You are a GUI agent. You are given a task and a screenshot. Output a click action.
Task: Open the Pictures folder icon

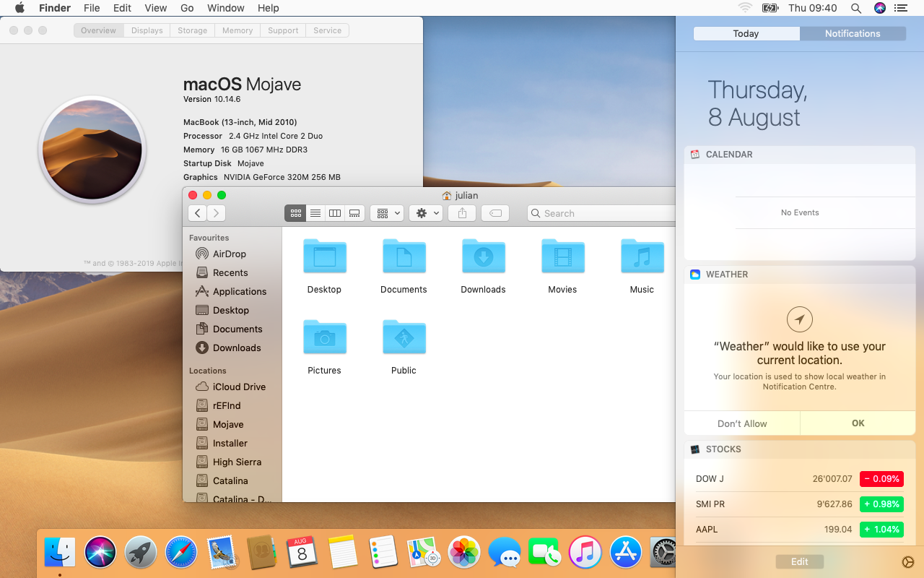pos(324,338)
